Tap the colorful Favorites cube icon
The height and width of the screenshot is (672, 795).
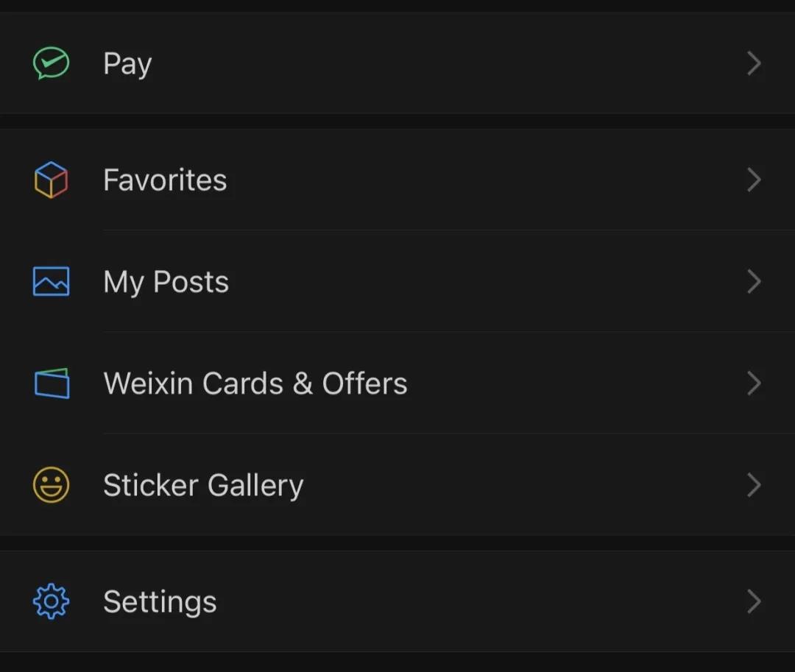(52, 180)
